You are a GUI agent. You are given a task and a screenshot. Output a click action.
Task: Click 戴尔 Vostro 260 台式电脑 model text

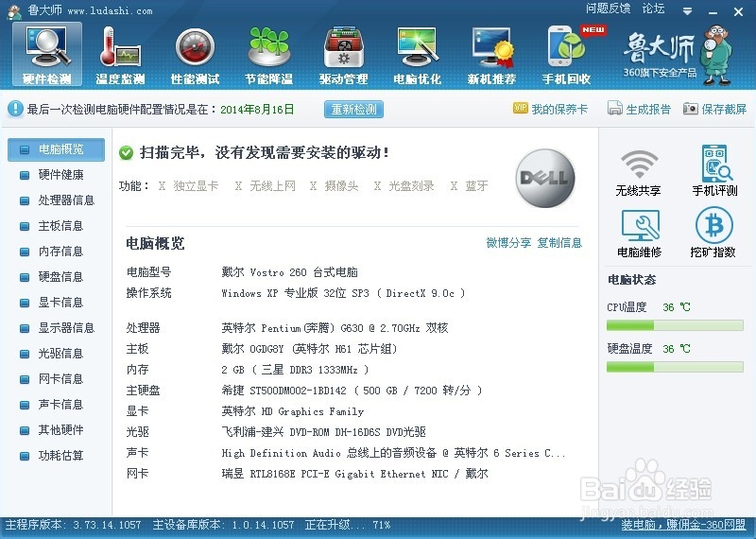click(x=289, y=272)
